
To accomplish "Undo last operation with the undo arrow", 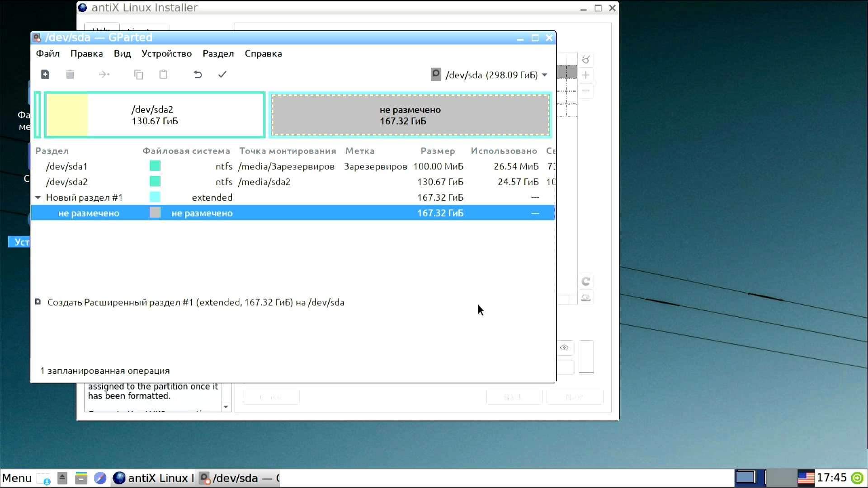I will click(x=198, y=75).
